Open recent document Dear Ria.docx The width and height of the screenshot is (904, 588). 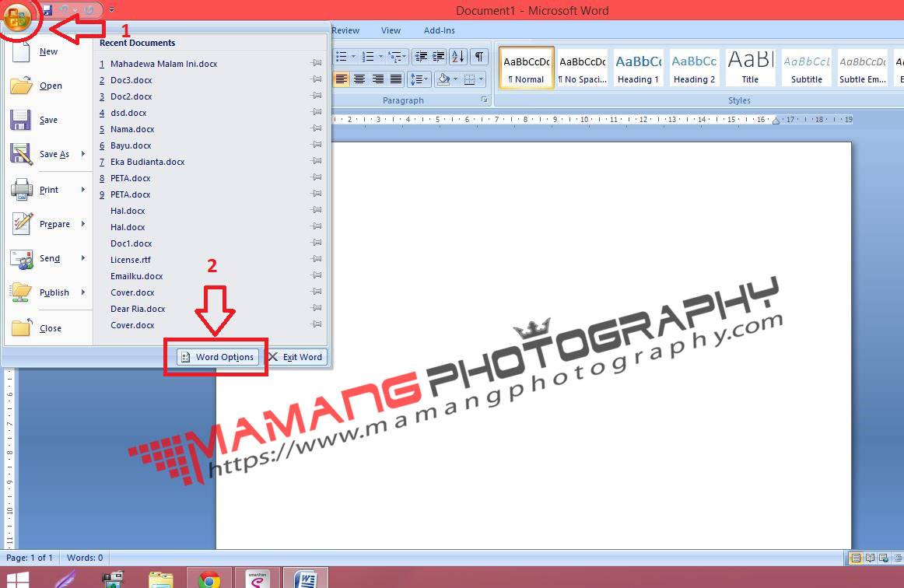(138, 309)
